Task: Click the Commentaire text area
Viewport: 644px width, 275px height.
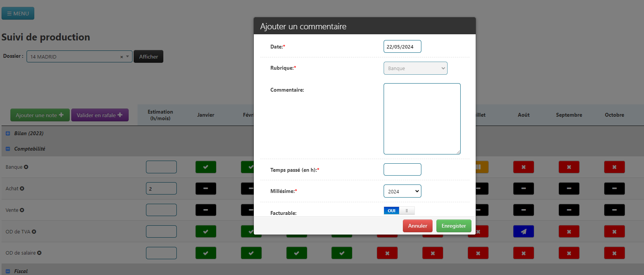Action: (x=422, y=119)
